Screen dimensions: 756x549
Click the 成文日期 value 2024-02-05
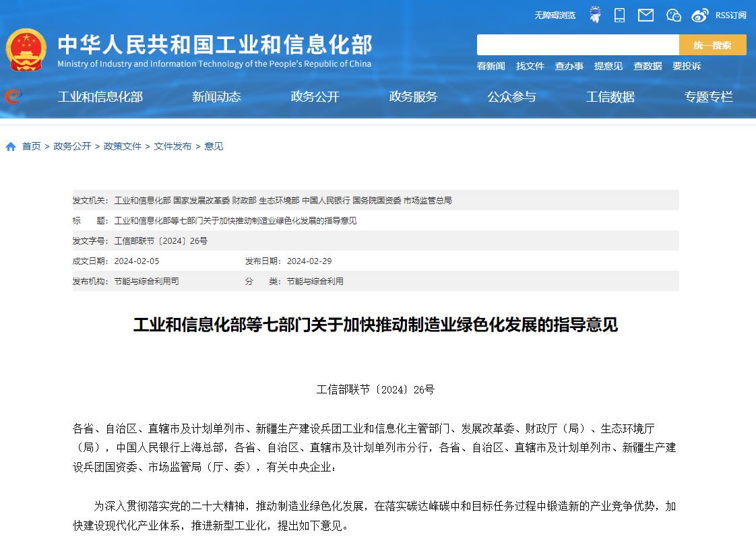click(x=137, y=261)
